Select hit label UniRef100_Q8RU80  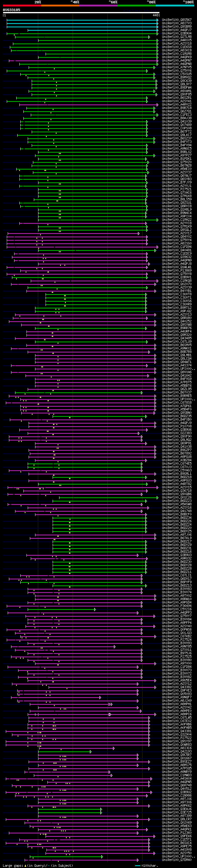pyautogui.click(x=177, y=318)
